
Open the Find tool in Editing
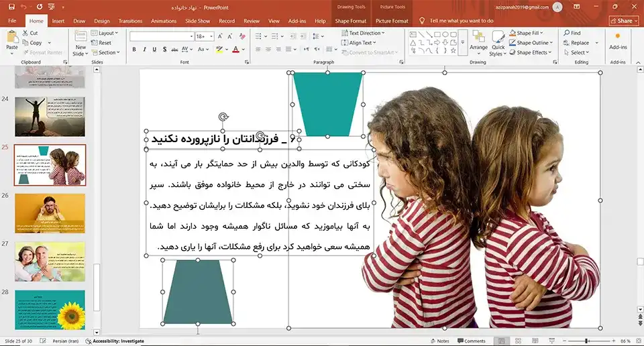(x=572, y=33)
